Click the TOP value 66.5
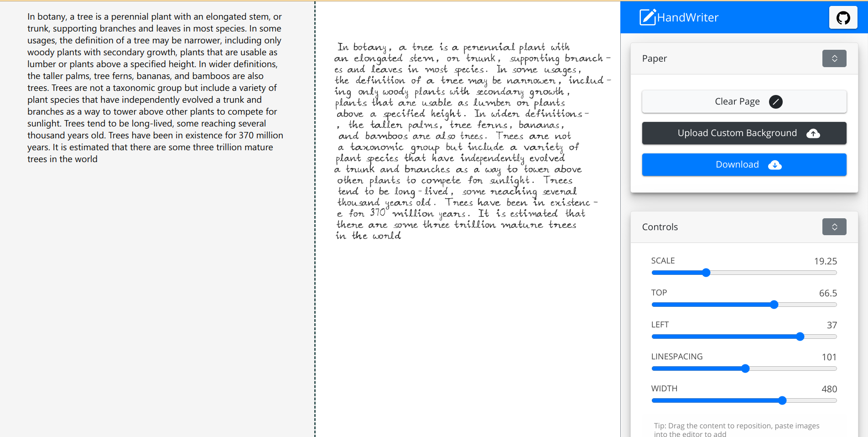This screenshot has height=437, width=868. 828,293
